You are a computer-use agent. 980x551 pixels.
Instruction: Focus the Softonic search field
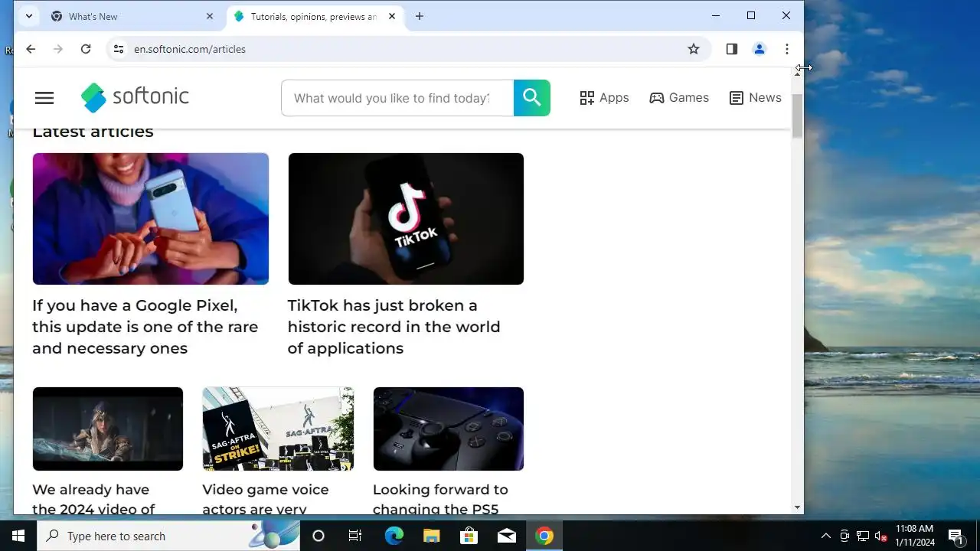click(x=397, y=98)
